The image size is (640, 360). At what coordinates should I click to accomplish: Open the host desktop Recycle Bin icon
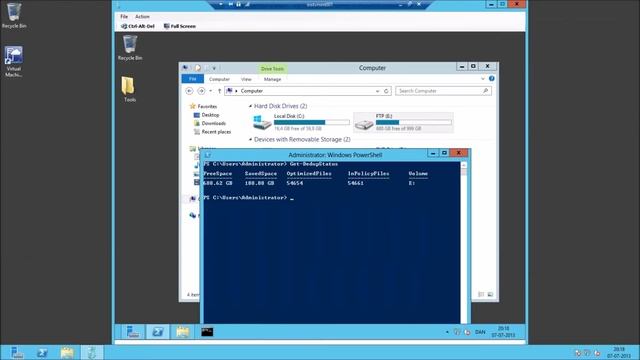click(x=13, y=16)
